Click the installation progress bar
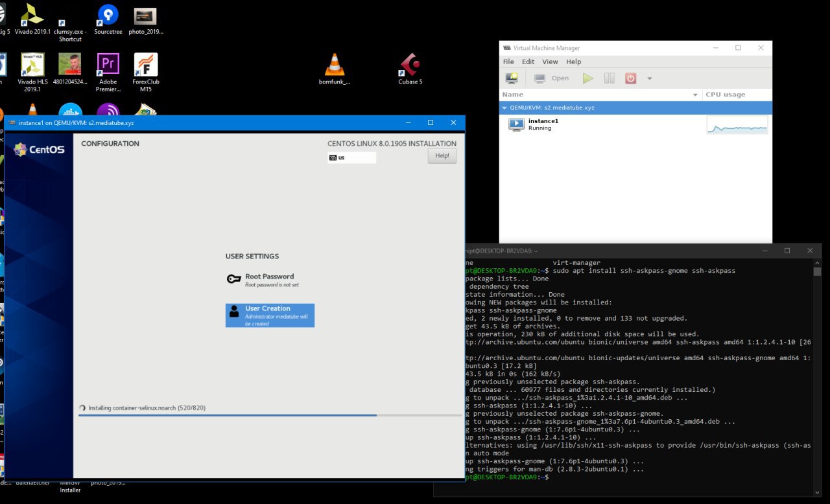 (270, 415)
